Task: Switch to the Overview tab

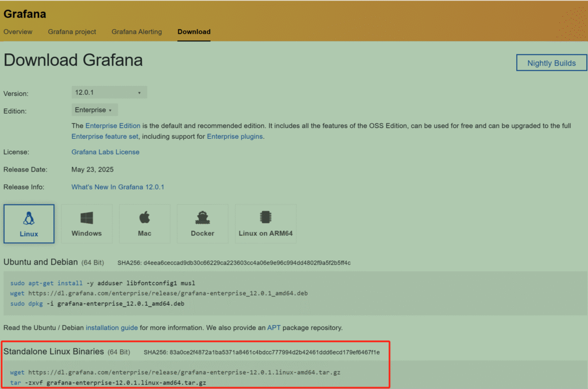Action: pyautogui.click(x=18, y=32)
